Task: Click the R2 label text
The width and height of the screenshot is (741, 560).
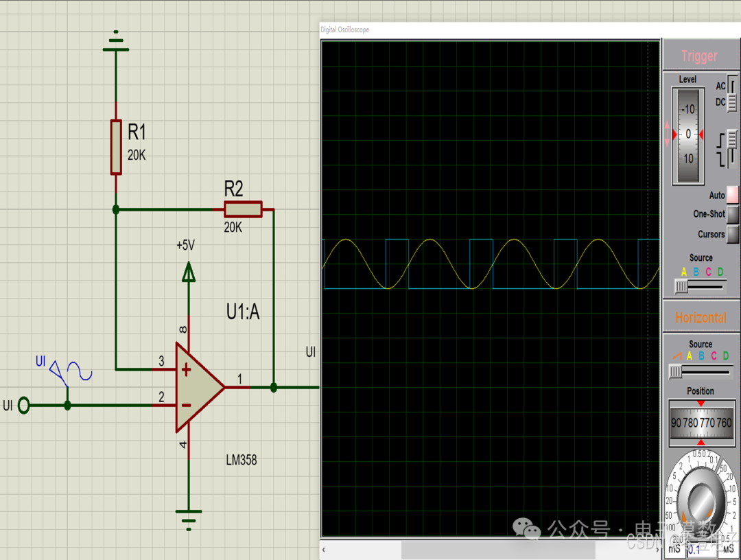Action: (x=233, y=189)
